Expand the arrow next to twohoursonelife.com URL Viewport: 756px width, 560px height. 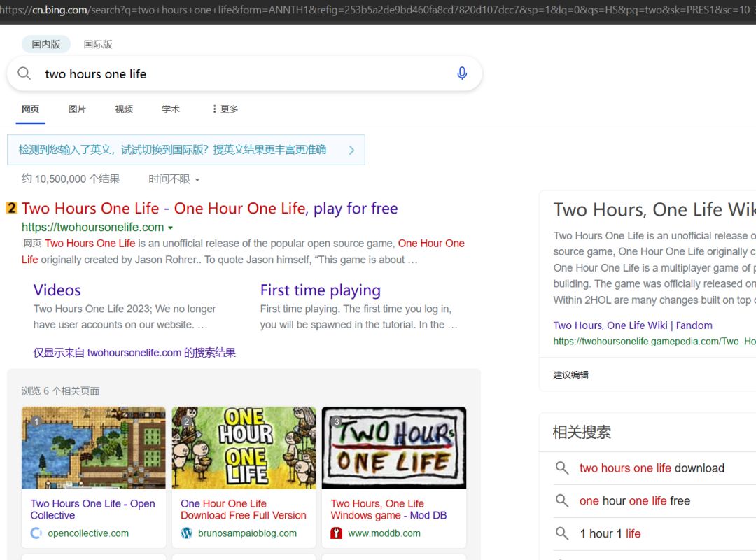170,227
